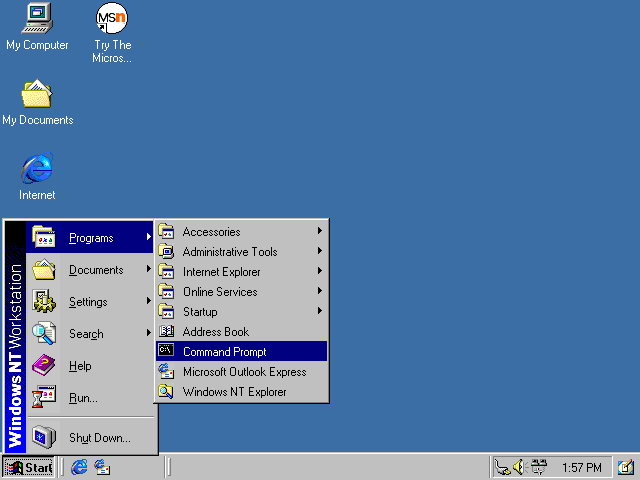Expand the Internet Explorer submenu arrow
The image size is (640, 480).
pos(320,271)
